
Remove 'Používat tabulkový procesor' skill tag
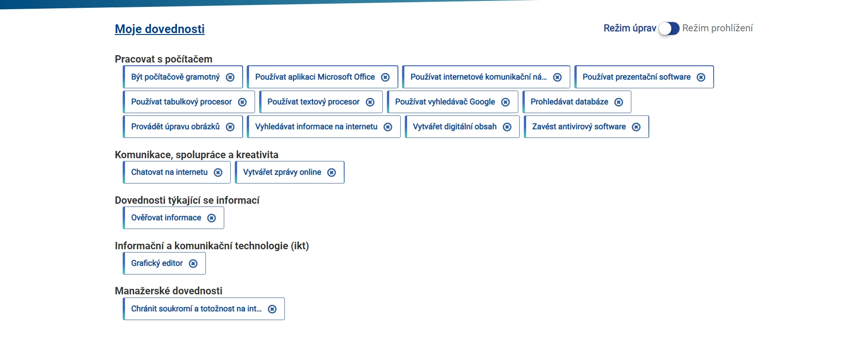(242, 102)
